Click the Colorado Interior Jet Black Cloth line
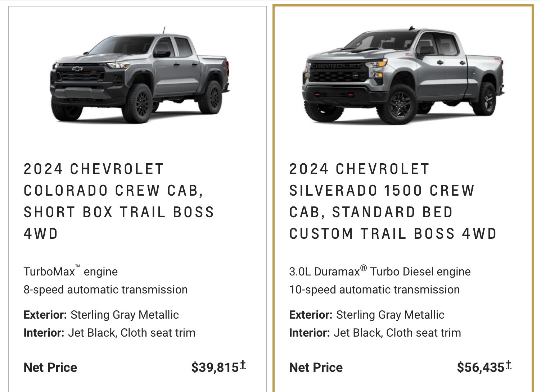The height and width of the screenshot is (392, 541). pos(109,333)
